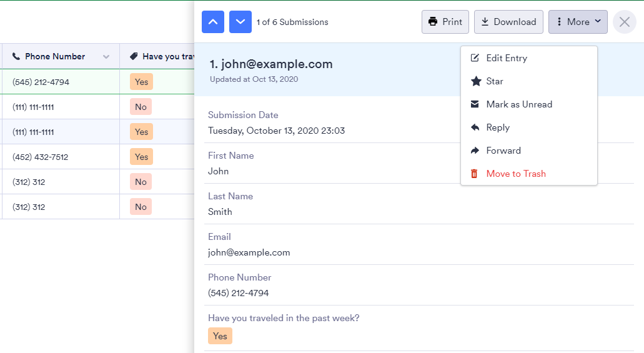Image resolution: width=644 pixels, height=353 pixels.
Task: Click the Yes tag in detail panel
Action: click(x=220, y=336)
